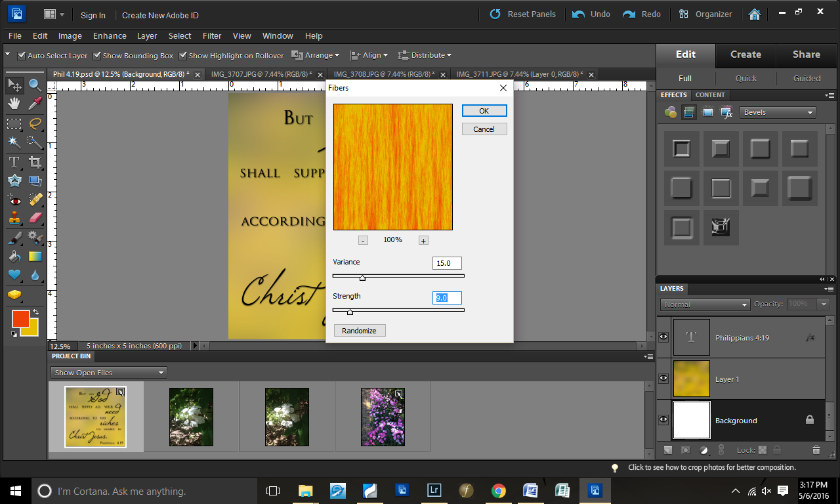Toggle Auto Select Layer checkbox

click(22, 56)
